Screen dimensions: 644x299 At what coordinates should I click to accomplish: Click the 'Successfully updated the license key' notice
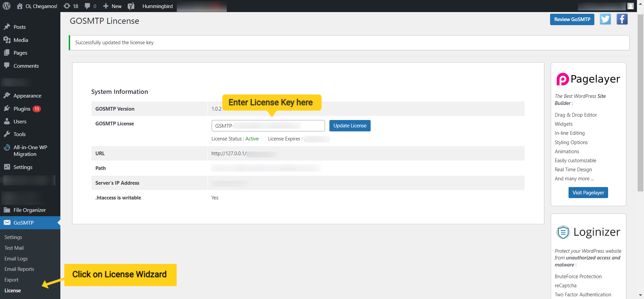(349, 43)
